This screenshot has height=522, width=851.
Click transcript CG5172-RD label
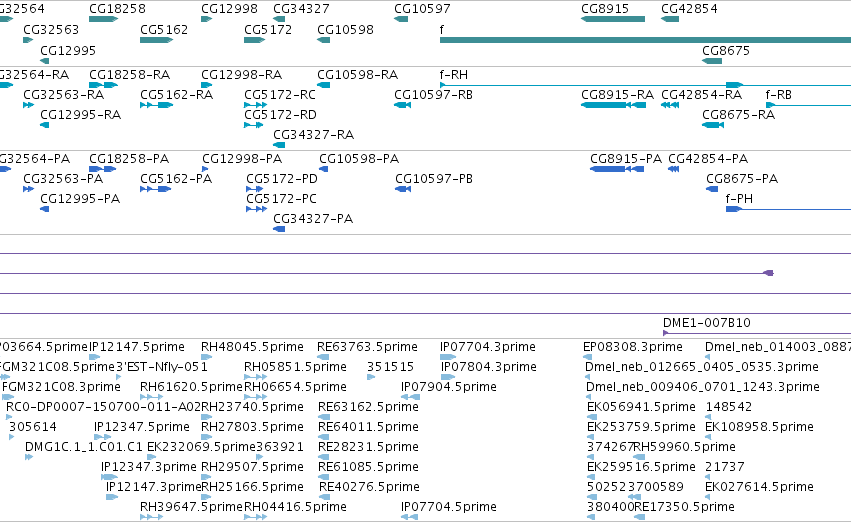[x=281, y=114]
